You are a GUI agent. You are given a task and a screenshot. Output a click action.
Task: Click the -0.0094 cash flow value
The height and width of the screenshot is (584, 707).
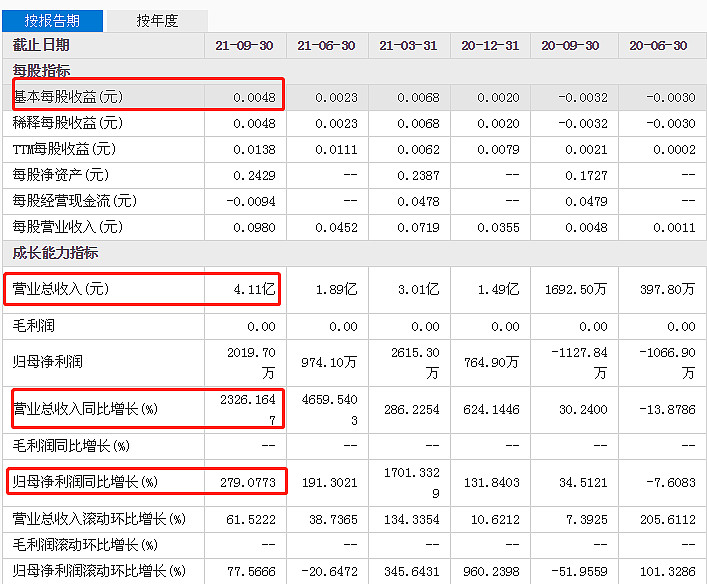(x=251, y=201)
